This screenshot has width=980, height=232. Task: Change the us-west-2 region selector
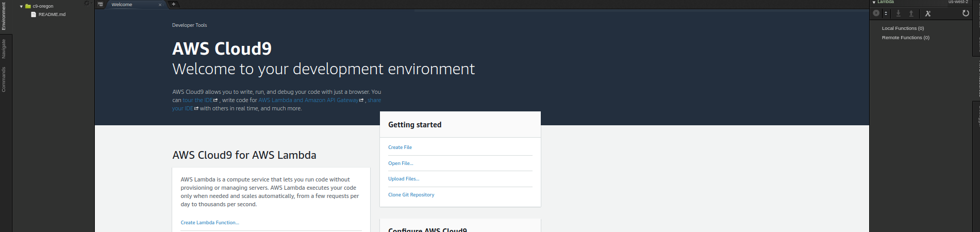click(x=958, y=2)
